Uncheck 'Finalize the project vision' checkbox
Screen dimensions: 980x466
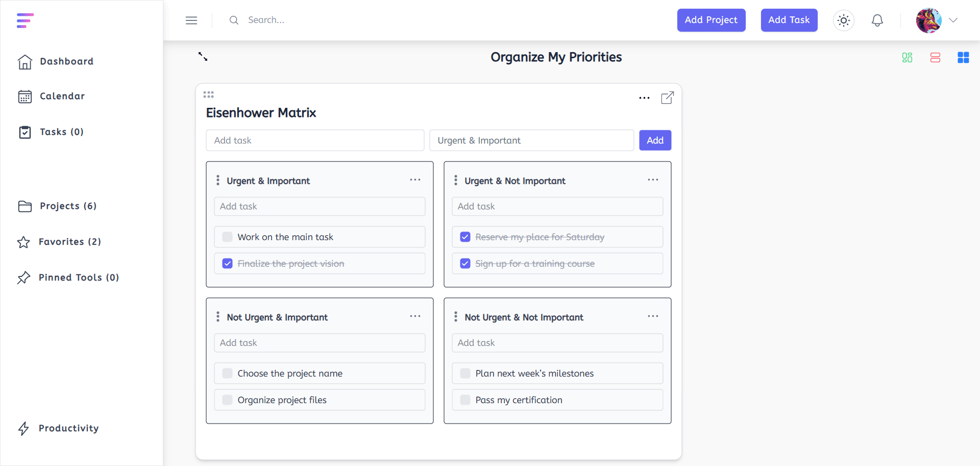tap(228, 264)
